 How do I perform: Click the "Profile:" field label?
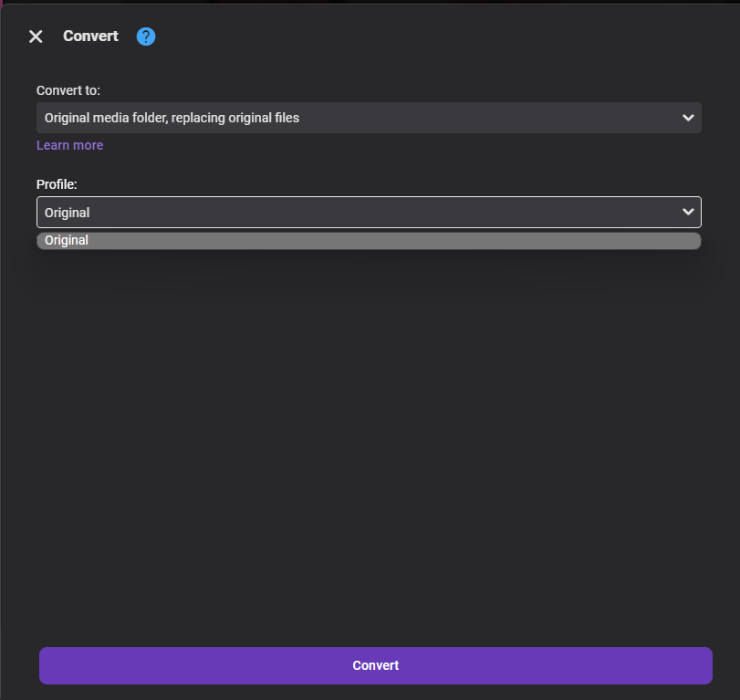point(57,184)
